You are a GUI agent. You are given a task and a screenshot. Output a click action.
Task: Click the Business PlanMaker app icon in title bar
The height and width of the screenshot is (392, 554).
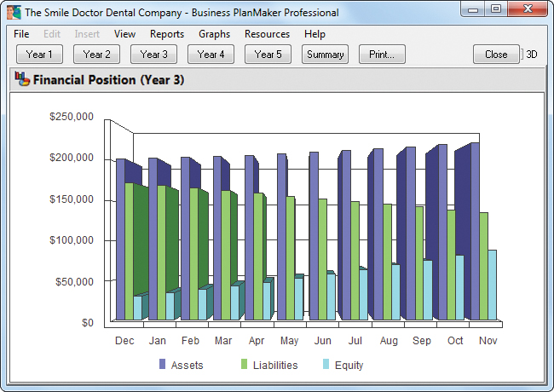click(x=14, y=13)
